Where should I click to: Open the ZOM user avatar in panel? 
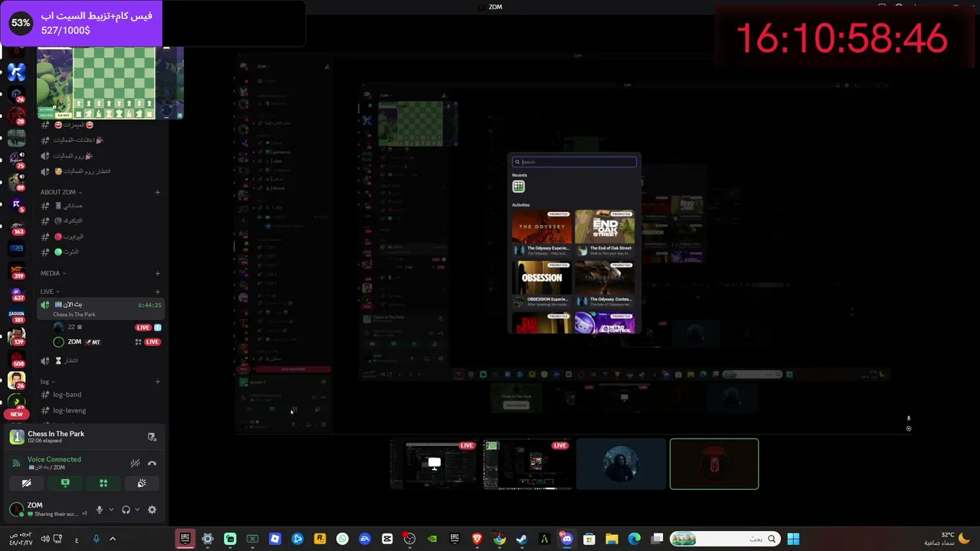point(16,510)
